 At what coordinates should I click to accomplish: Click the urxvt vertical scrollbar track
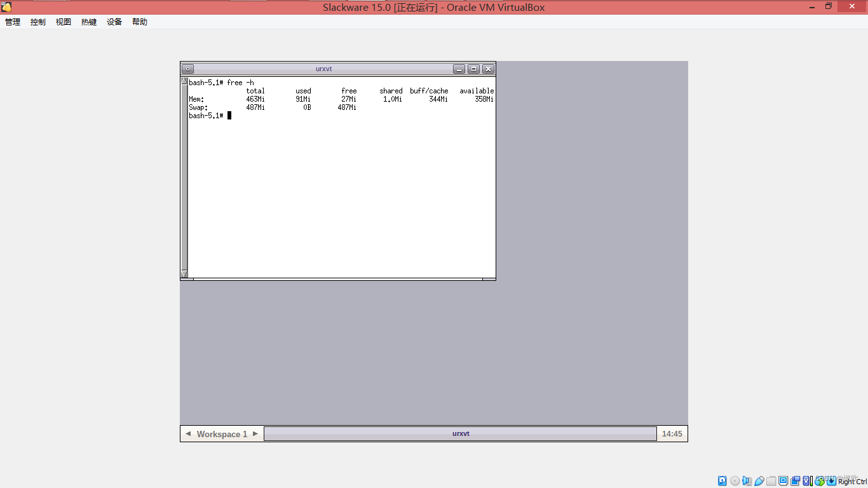184,178
